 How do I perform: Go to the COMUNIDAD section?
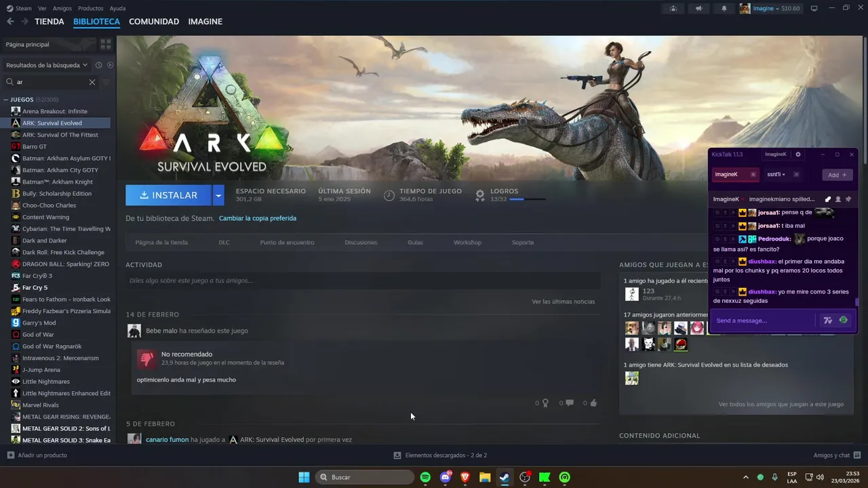point(154,22)
